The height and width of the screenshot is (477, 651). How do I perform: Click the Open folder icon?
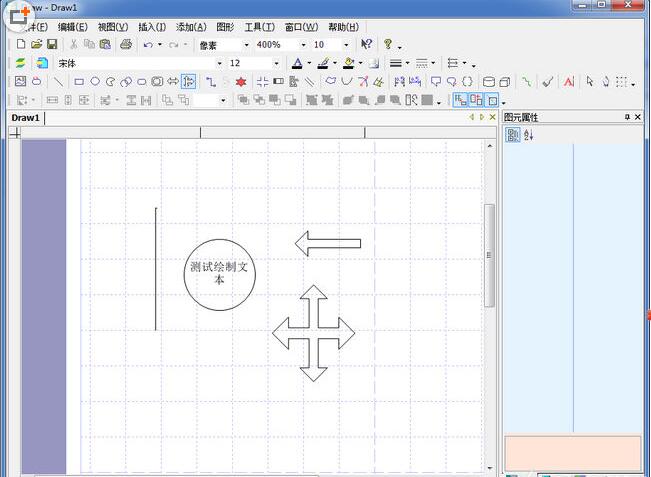[x=37, y=45]
